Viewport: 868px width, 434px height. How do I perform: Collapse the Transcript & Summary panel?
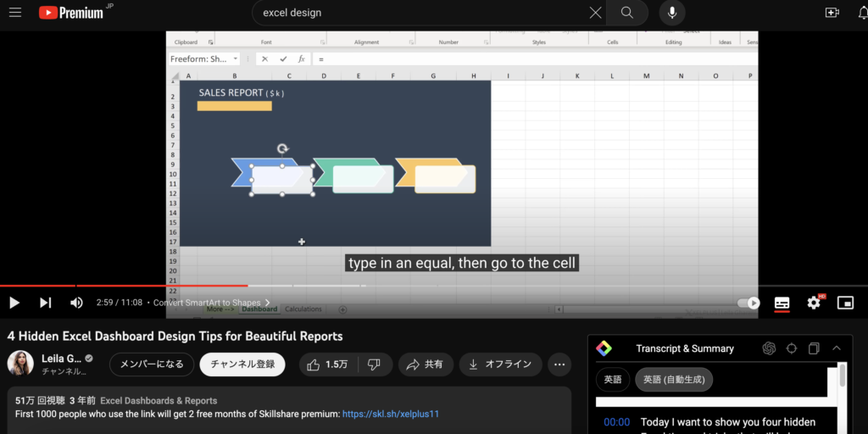coord(837,348)
